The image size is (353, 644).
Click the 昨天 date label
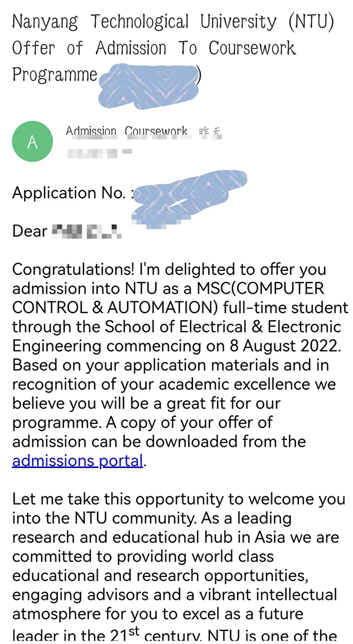coord(211,132)
